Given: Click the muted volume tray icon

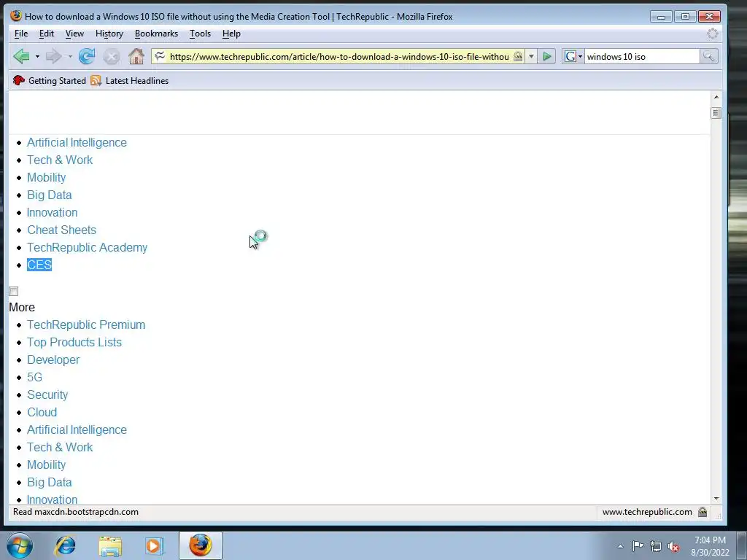Looking at the screenshot, I should 673,546.
